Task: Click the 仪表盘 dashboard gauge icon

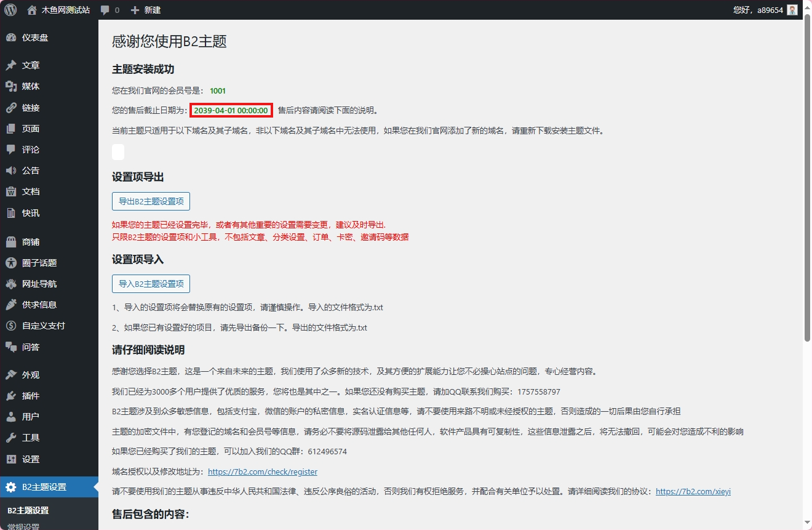Action: pyautogui.click(x=11, y=38)
